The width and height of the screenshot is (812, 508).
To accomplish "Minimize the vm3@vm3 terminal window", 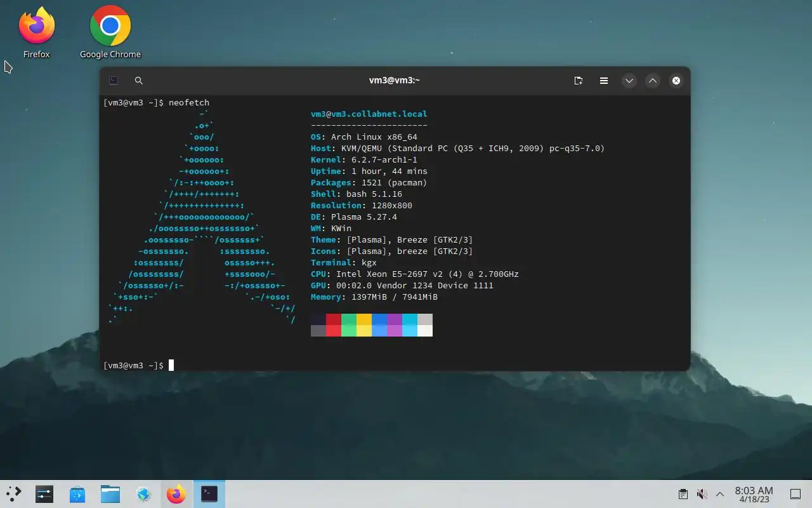I will 629,81.
